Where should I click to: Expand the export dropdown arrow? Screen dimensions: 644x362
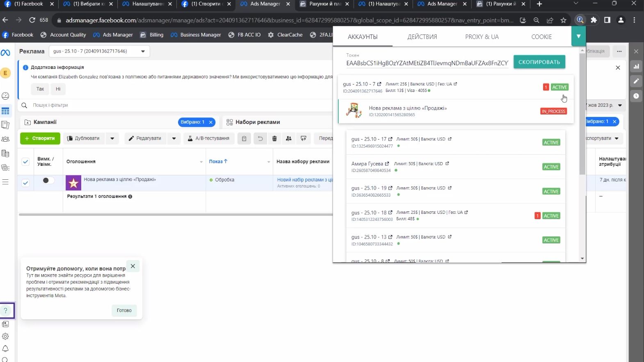[x=617, y=138]
